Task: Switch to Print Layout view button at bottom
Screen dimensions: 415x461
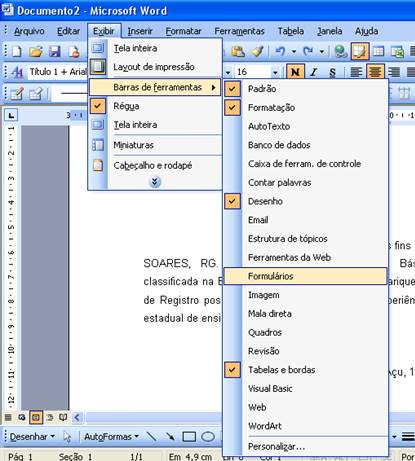Action: pos(36,417)
